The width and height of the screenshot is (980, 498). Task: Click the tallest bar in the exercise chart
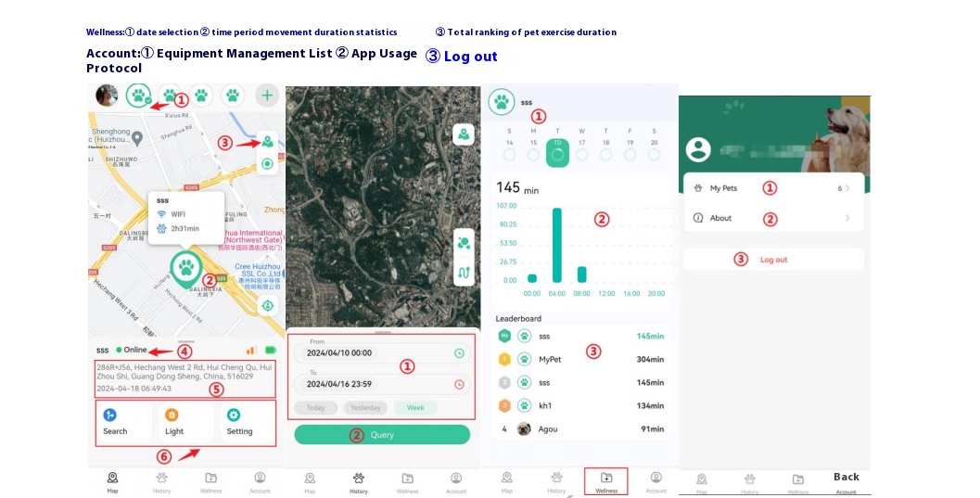coord(557,245)
